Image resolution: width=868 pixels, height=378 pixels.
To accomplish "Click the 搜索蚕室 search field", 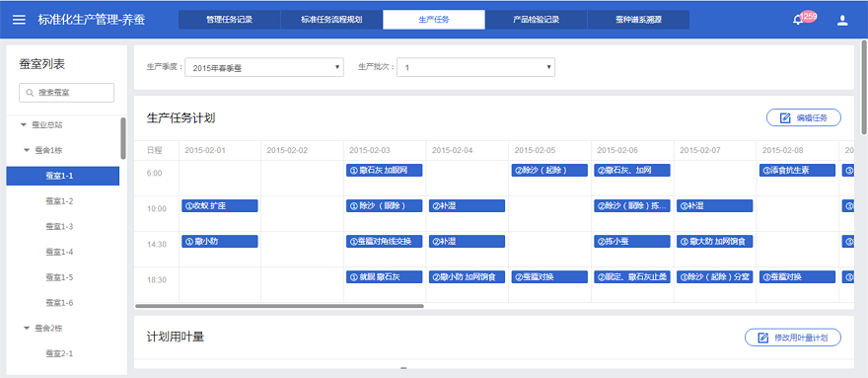I will (66, 93).
